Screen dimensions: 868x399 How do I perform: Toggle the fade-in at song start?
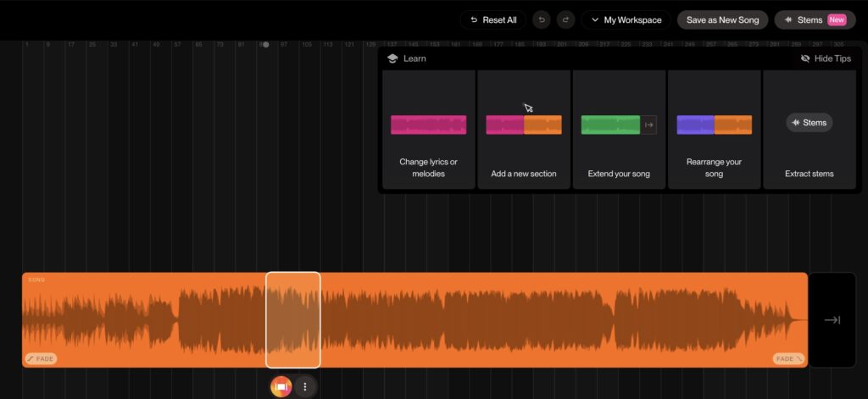[41, 358]
